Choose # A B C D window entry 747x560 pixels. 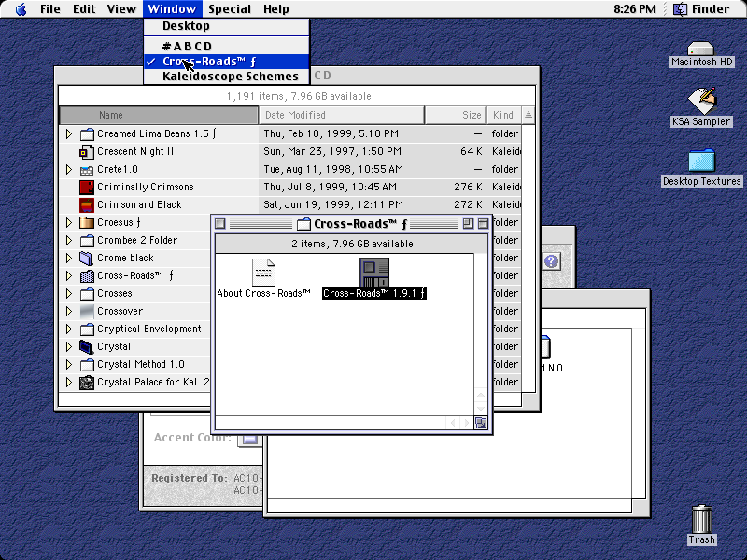click(x=226, y=46)
